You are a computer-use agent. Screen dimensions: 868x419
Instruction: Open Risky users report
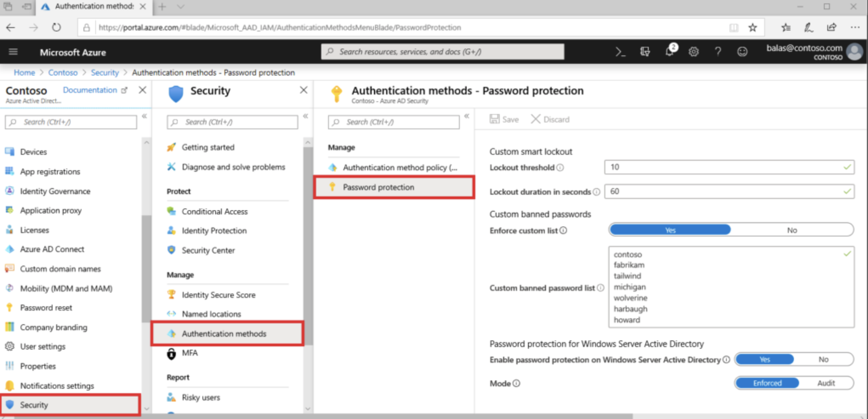(x=200, y=397)
